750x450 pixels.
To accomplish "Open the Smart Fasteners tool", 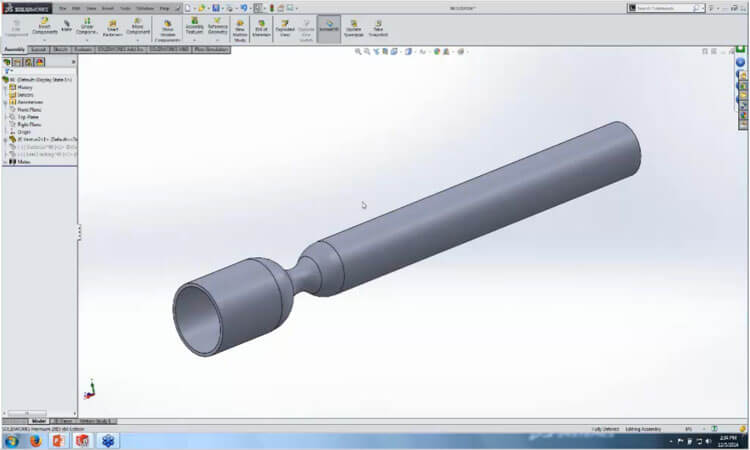I will point(111,25).
